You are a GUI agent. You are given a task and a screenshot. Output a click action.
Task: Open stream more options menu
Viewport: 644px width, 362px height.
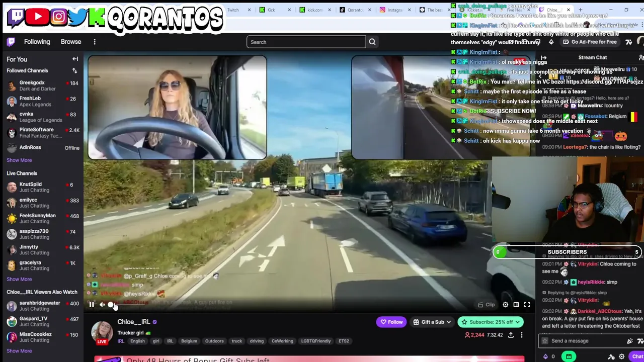point(522,335)
